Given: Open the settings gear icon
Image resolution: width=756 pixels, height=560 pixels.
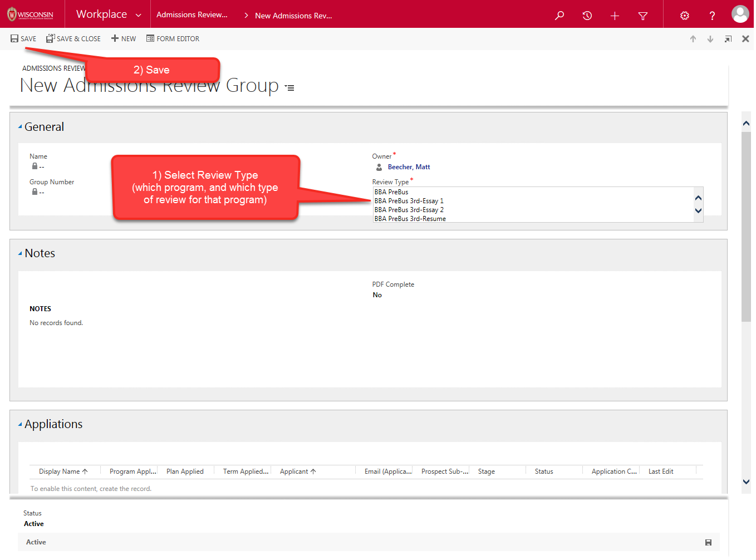Looking at the screenshot, I should tap(684, 16).
